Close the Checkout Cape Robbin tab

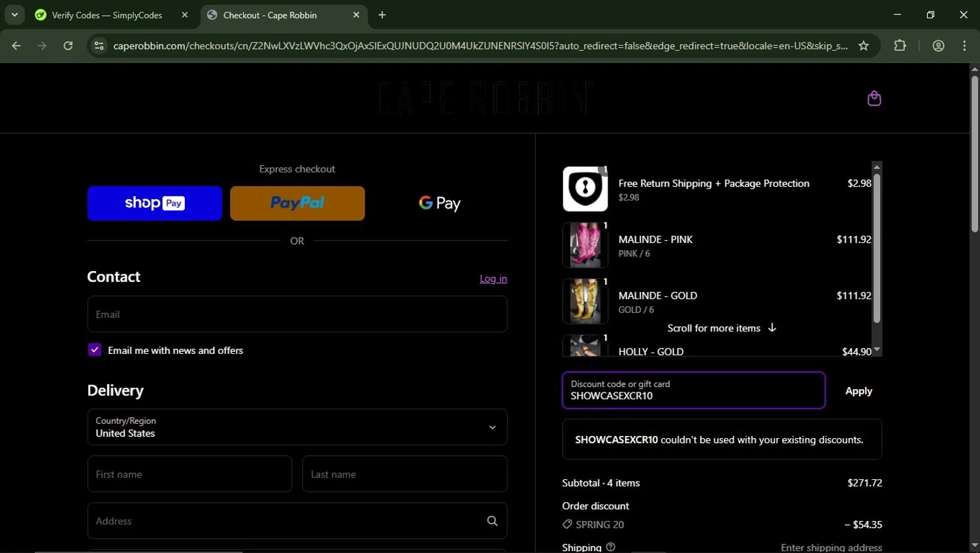coord(356,15)
